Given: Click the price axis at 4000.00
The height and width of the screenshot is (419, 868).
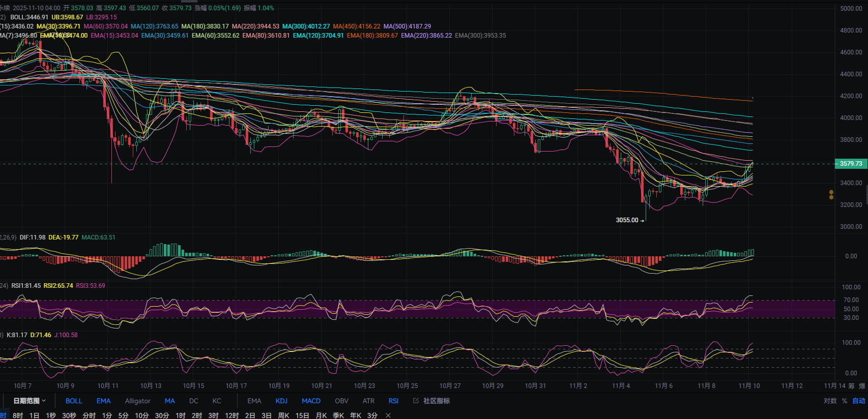Looking at the screenshot, I should coord(851,117).
